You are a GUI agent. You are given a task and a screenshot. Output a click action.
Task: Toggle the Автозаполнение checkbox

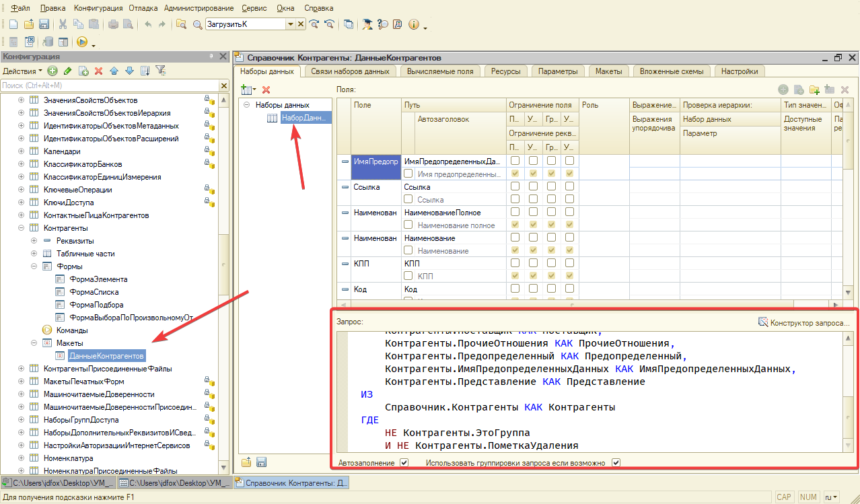click(x=404, y=463)
